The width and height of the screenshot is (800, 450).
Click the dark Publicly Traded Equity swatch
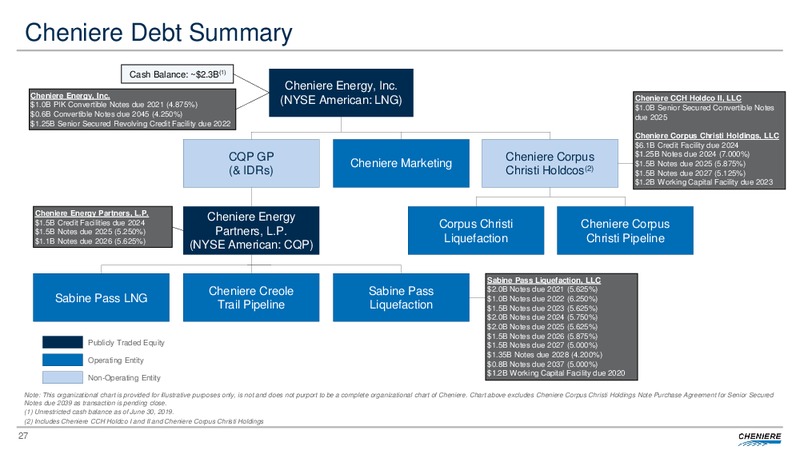62,342
